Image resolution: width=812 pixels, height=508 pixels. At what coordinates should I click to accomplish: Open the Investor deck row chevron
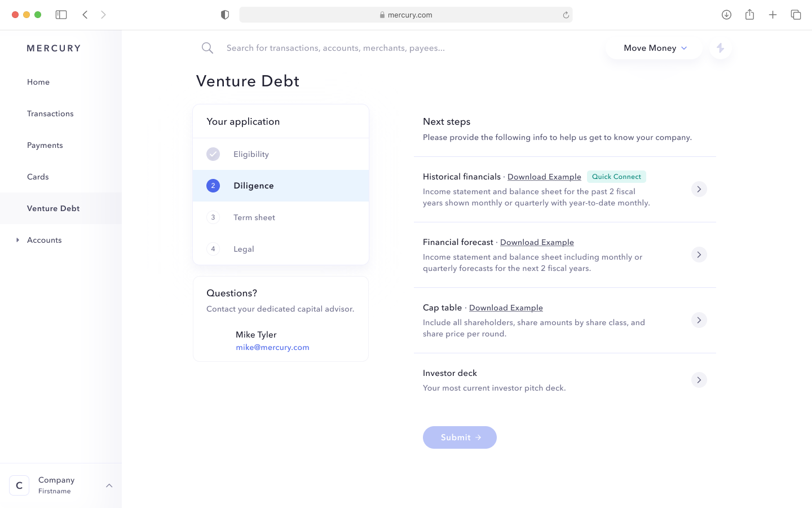(x=699, y=380)
